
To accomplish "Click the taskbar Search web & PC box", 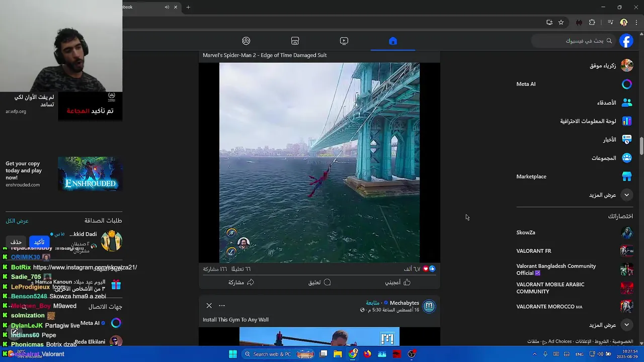I will [x=278, y=354].
